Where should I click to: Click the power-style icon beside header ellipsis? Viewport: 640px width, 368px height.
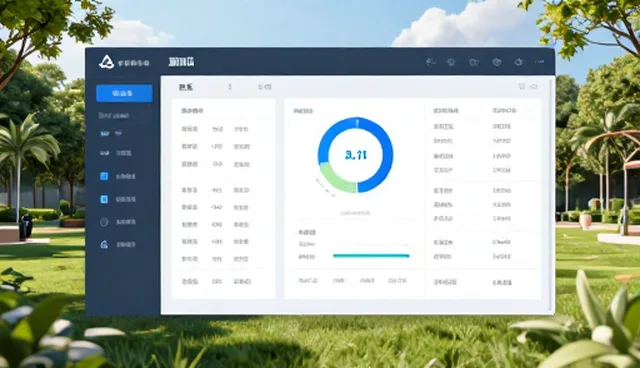(519, 62)
